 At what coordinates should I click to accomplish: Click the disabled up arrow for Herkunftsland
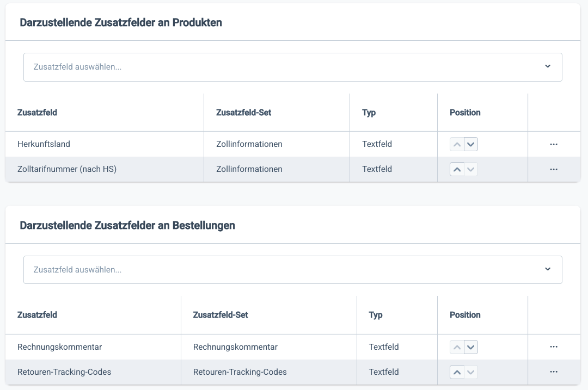pyautogui.click(x=457, y=145)
